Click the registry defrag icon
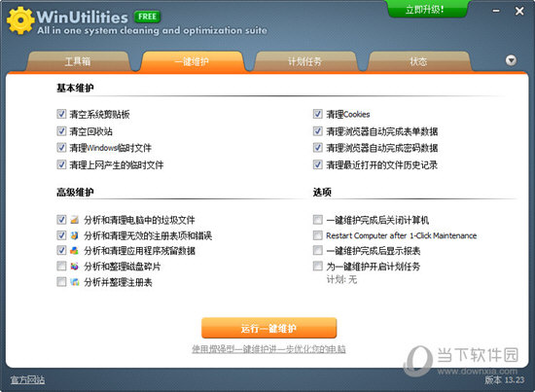The image size is (535, 392). [74, 282]
